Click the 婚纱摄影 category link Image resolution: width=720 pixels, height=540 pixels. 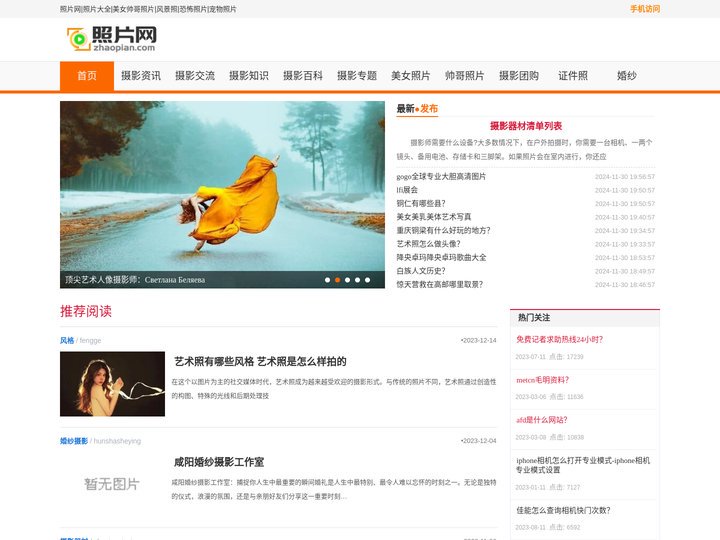[74, 441]
